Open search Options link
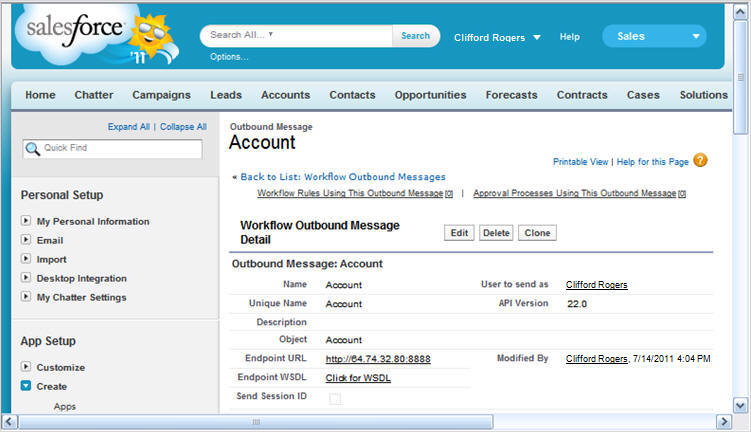Screen dimensions: 751x432 [229, 57]
